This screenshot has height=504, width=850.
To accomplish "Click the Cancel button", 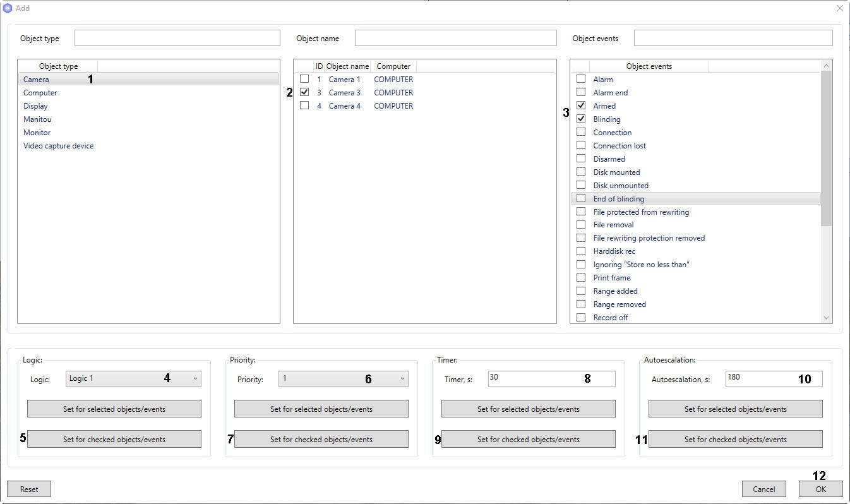I will pos(764,489).
